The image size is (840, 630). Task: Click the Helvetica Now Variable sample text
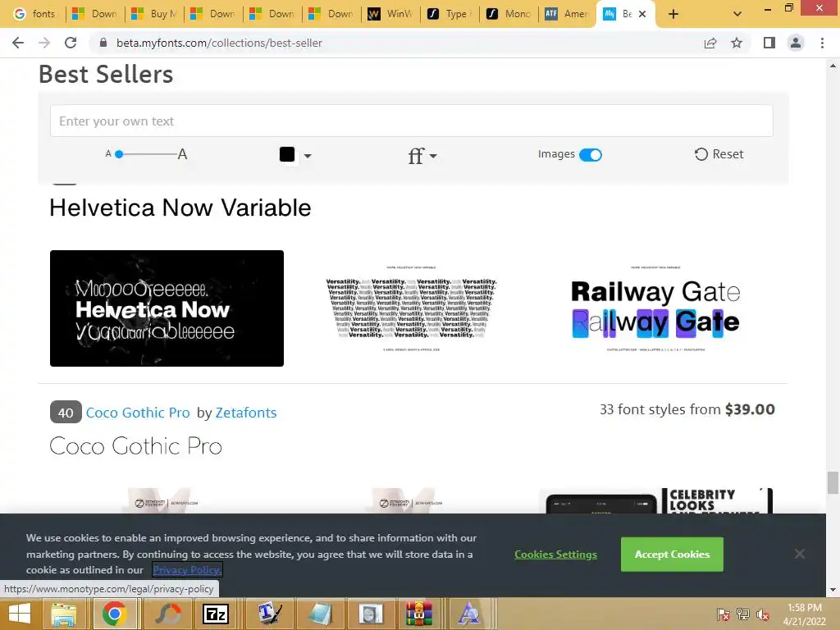coord(180,208)
